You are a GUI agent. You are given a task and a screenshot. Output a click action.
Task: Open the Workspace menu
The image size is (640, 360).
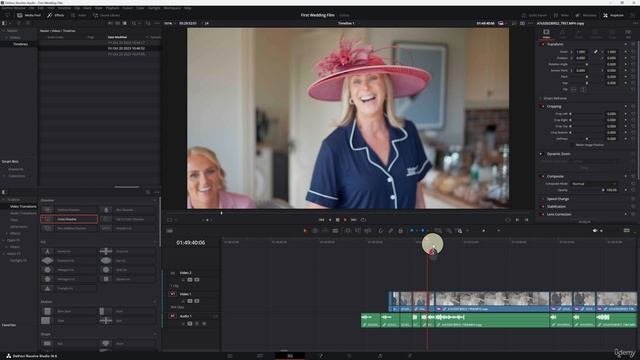172,8
